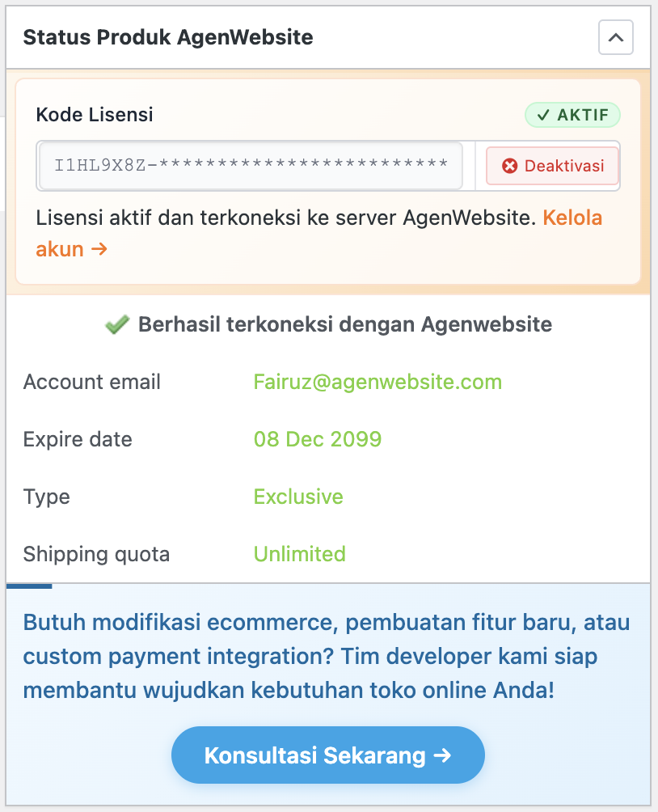Click the 08 Dec 2099 expire date
This screenshot has height=812, width=658.
[318, 439]
